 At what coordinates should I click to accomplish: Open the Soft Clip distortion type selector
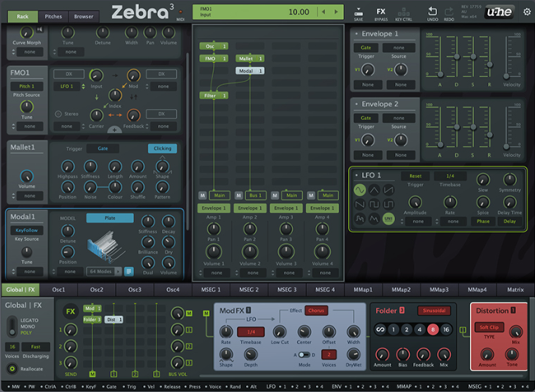coord(489,328)
